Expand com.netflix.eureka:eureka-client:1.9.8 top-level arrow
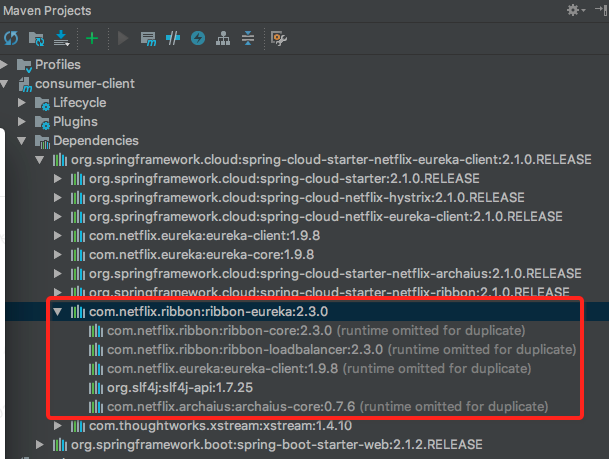This screenshot has height=459, width=609. (x=58, y=236)
